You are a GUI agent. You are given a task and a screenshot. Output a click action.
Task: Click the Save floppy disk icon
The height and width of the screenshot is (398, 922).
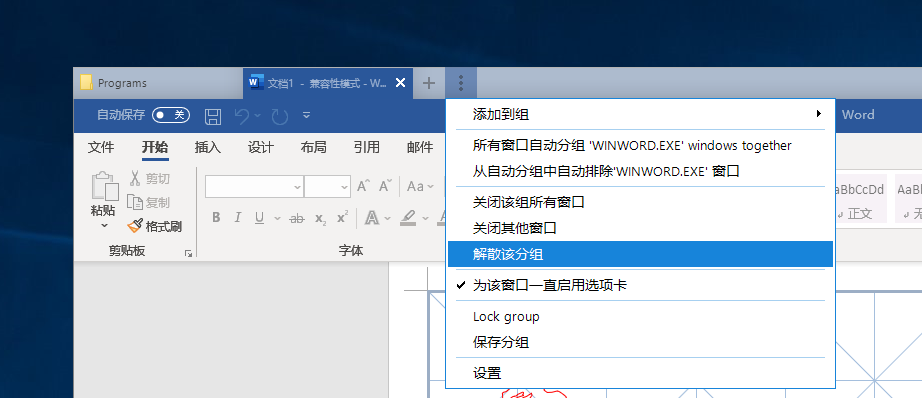coord(212,116)
